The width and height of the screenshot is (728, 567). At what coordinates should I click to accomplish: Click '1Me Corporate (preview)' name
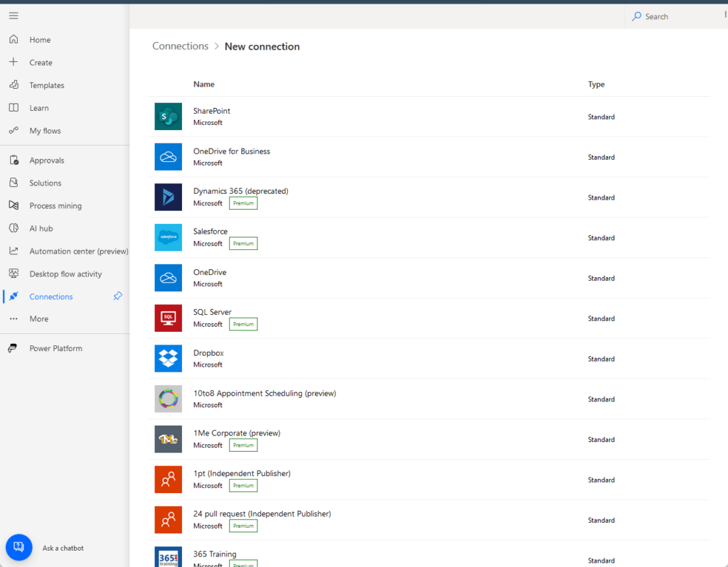237,433
